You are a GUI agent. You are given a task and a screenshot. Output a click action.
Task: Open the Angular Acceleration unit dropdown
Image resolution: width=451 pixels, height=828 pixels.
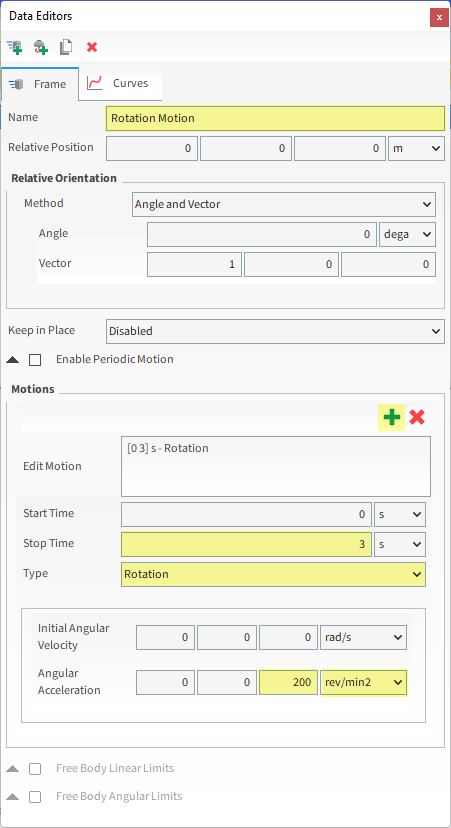(x=364, y=682)
